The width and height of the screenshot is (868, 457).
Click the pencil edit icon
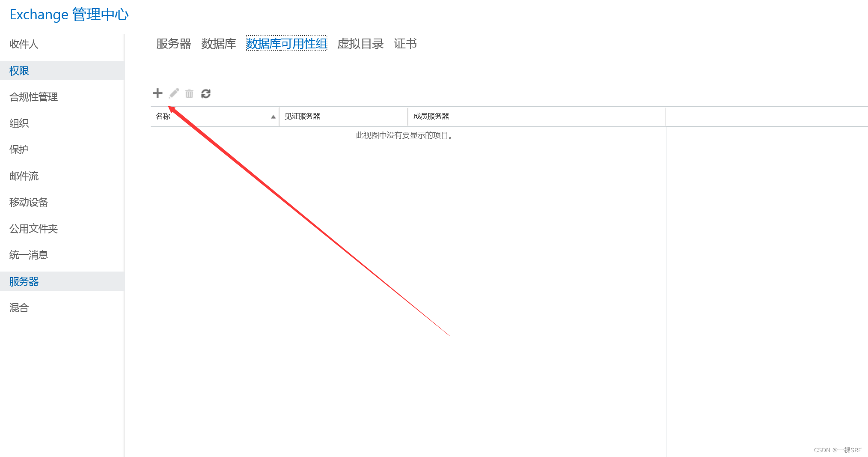(x=173, y=93)
